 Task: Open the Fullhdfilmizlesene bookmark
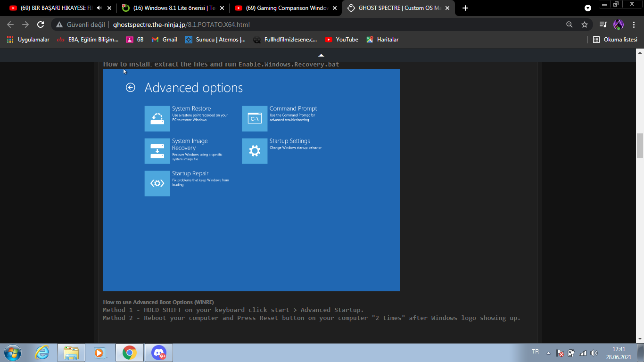[x=285, y=40]
